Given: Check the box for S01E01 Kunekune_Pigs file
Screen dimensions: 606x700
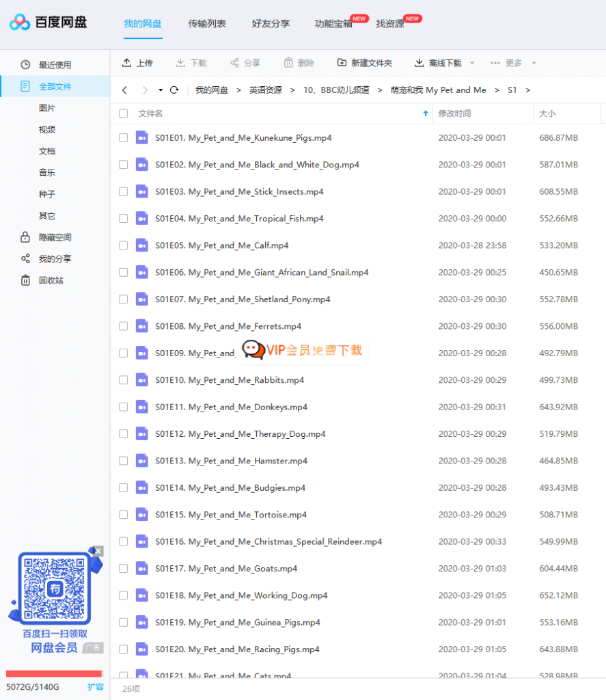Looking at the screenshot, I should (x=123, y=137).
